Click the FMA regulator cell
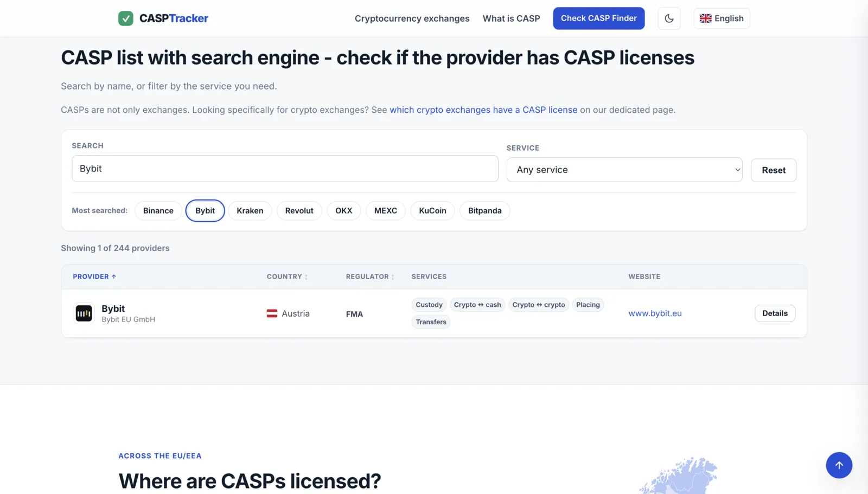The height and width of the screenshot is (494, 868). 354,314
